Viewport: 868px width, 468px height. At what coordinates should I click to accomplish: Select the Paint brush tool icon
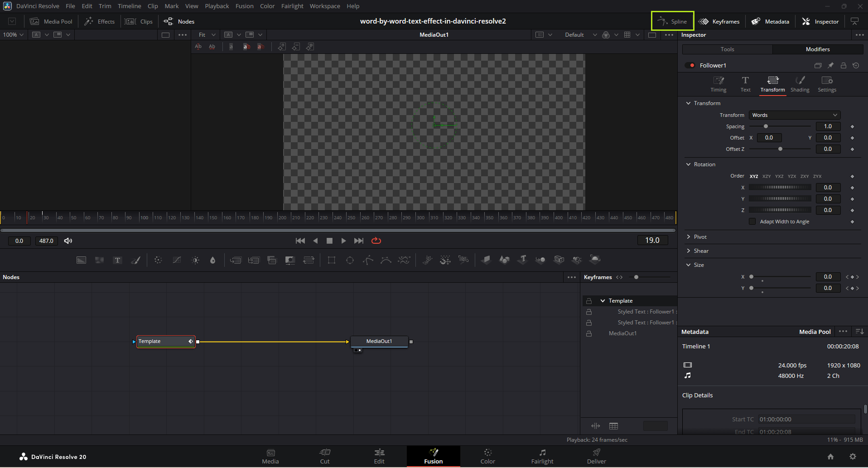pos(136,260)
